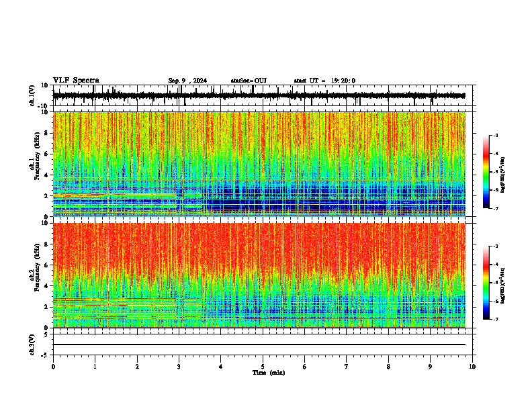
Task: Click the "station=OUI" header label
Action: coord(249,81)
